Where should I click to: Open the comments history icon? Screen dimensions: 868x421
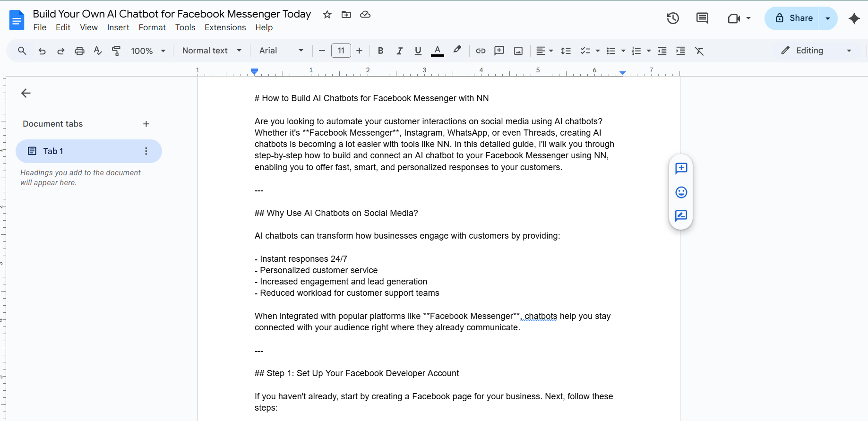tap(702, 18)
